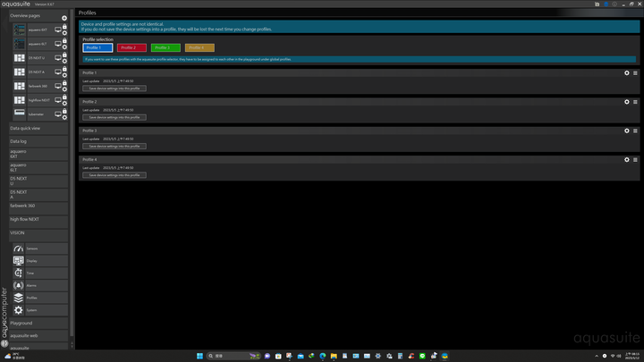Expand aquaero 6LT device section
Viewport: 644px width, 362px height.
pos(38,168)
